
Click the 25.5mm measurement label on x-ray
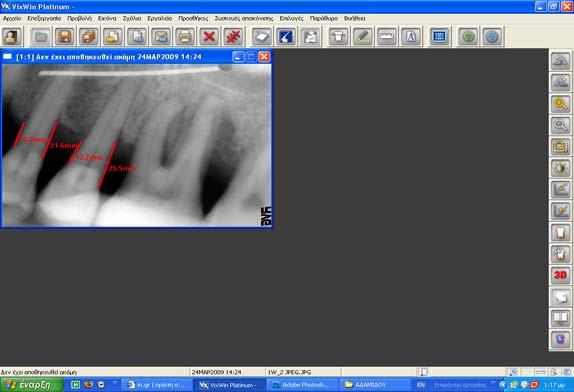click(122, 168)
